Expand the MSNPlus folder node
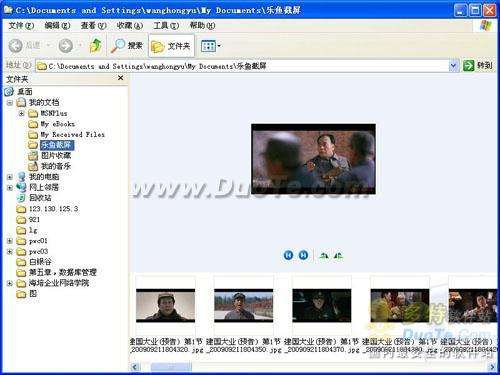The height and width of the screenshot is (375, 500). point(21,113)
